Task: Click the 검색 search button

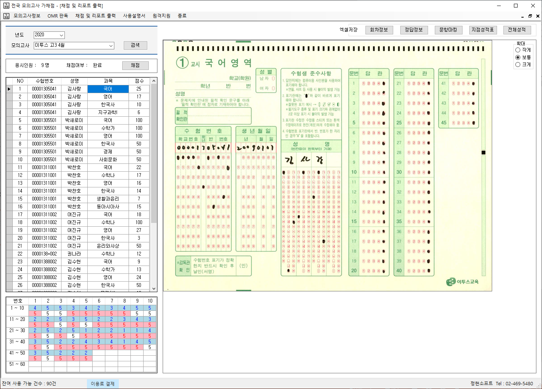Action: [135, 45]
